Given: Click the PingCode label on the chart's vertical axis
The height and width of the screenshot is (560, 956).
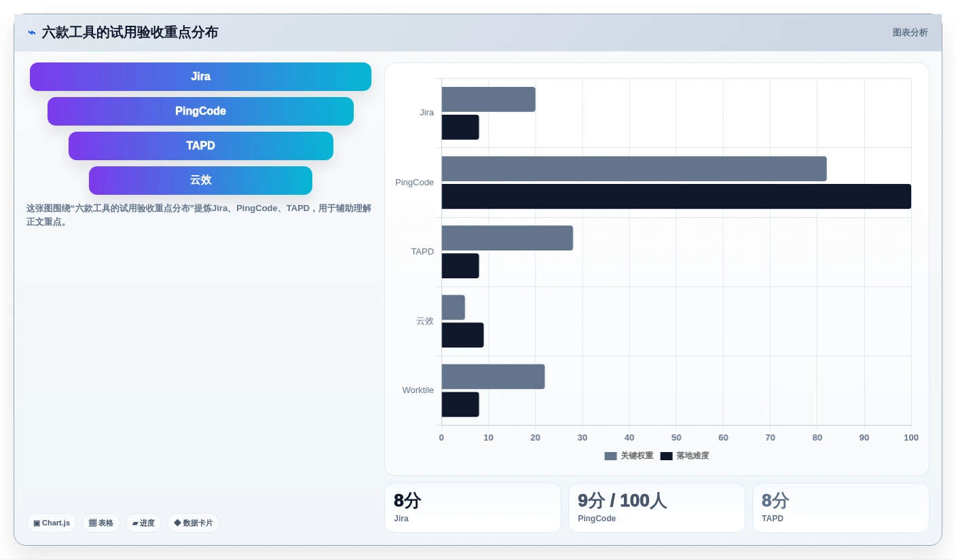Looking at the screenshot, I should tap(414, 183).
